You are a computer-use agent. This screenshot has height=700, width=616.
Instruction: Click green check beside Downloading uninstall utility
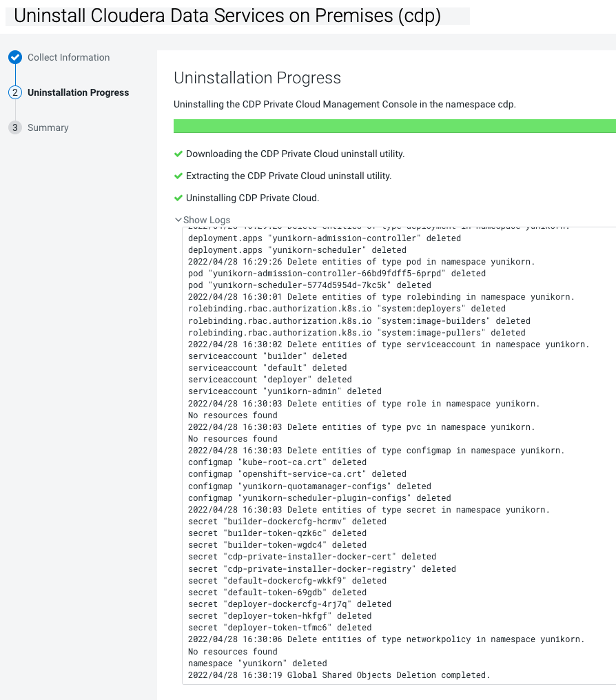pos(178,154)
